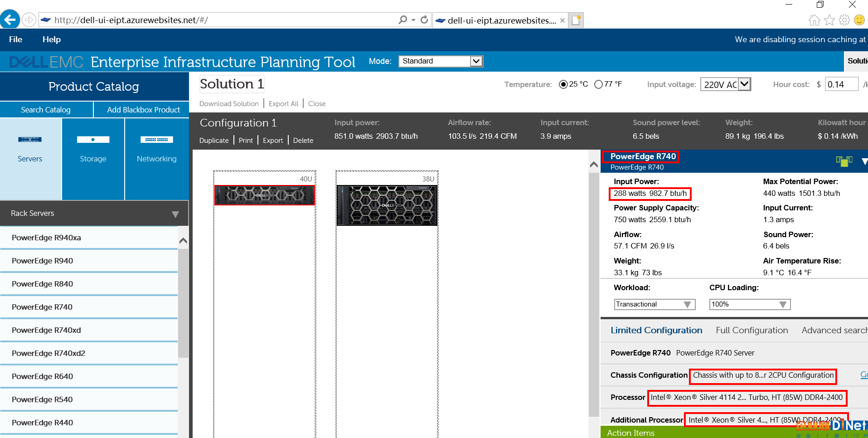Print Configuration 1
868x438 pixels.
point(246,140)
